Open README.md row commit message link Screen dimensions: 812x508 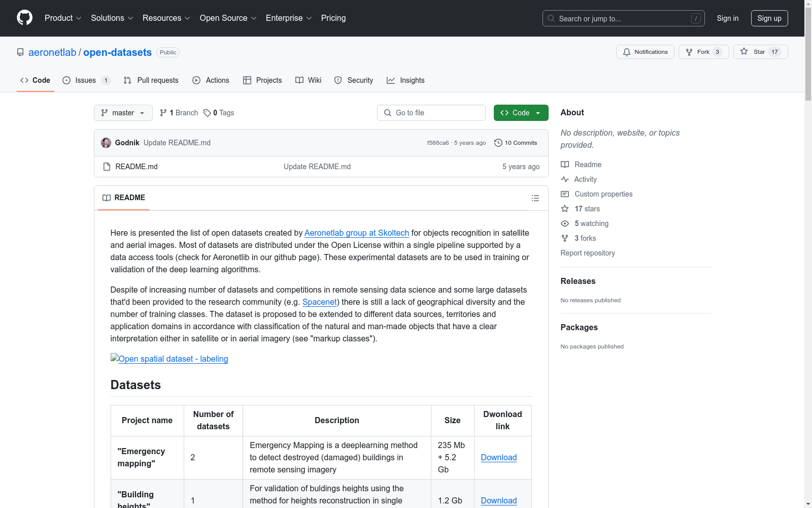click(x=317, y=167)
